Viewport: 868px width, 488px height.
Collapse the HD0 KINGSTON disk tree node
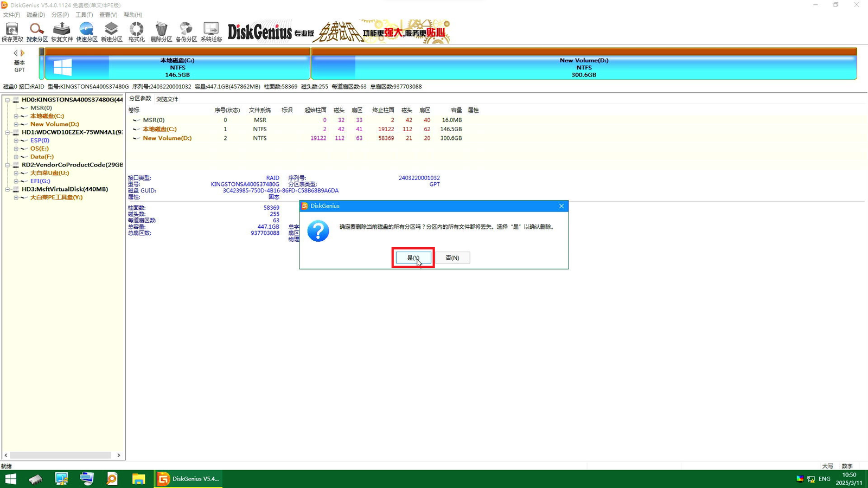click(x=8, y=100)
